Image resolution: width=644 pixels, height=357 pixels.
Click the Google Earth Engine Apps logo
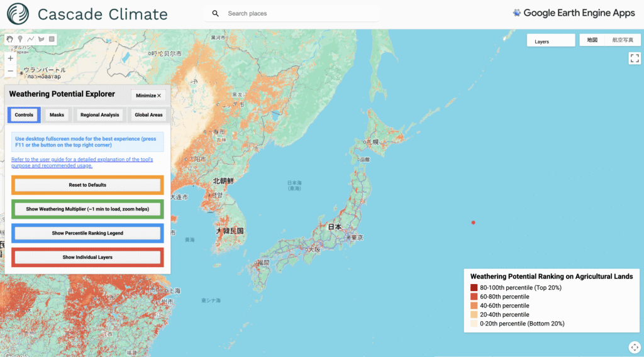(574, 13)
